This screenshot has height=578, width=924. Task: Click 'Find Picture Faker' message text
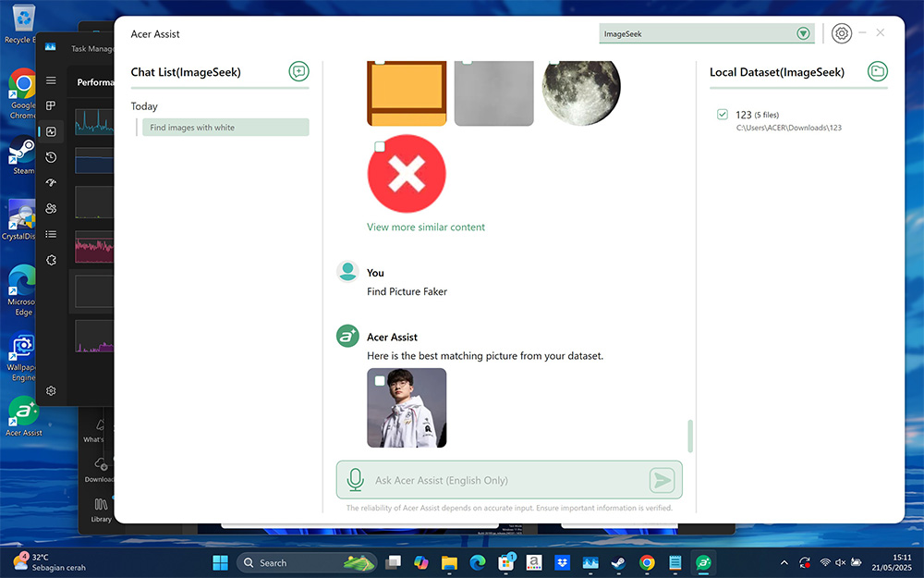[407, 291]
